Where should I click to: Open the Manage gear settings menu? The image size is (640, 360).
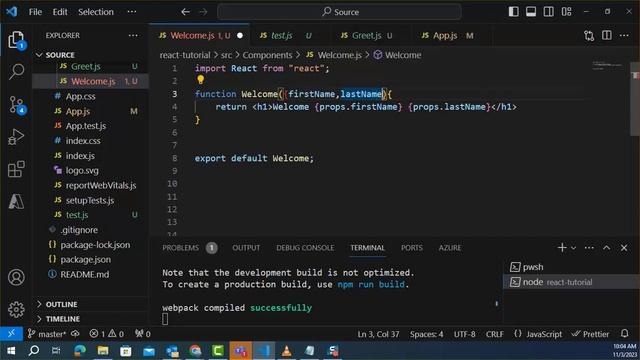click(x=16, y=309)
